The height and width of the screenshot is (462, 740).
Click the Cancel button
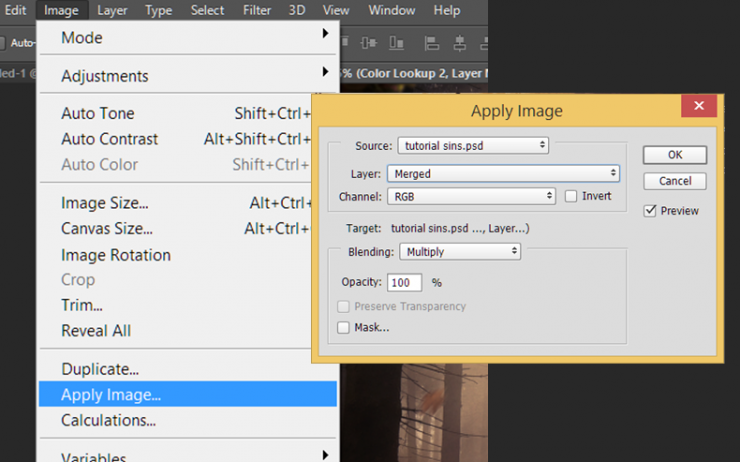(x=674, y=181)
